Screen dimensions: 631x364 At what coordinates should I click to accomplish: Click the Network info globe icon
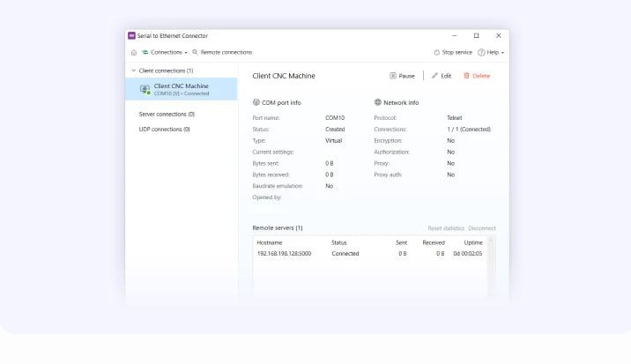(x=377, y=102)
